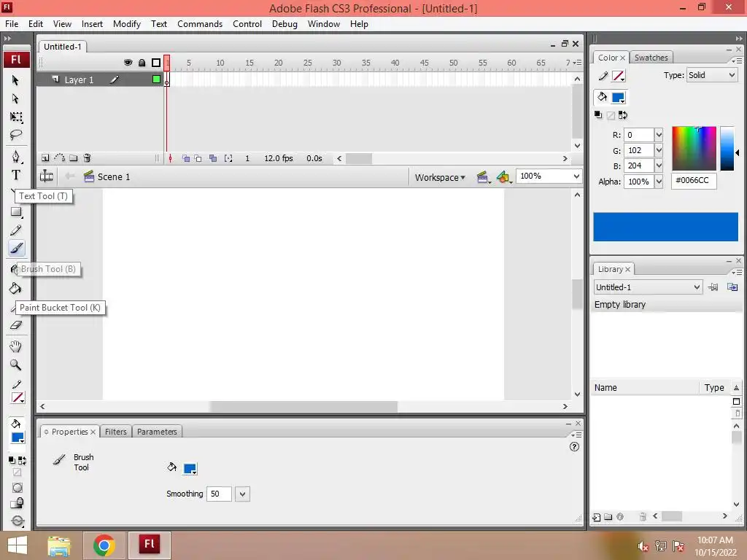Toggle Object Drawing mode in toolbox
Screen dimensions: 747x560
[x=18, y=488]
